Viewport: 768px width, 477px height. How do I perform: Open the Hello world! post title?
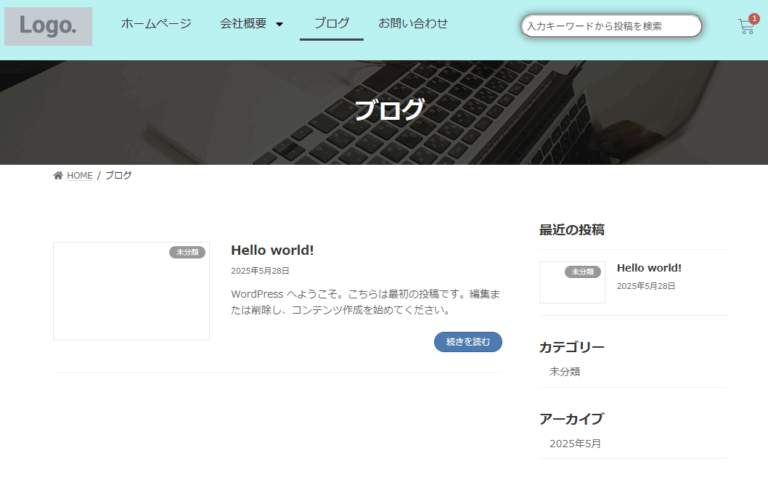click(x=272, y=250)
